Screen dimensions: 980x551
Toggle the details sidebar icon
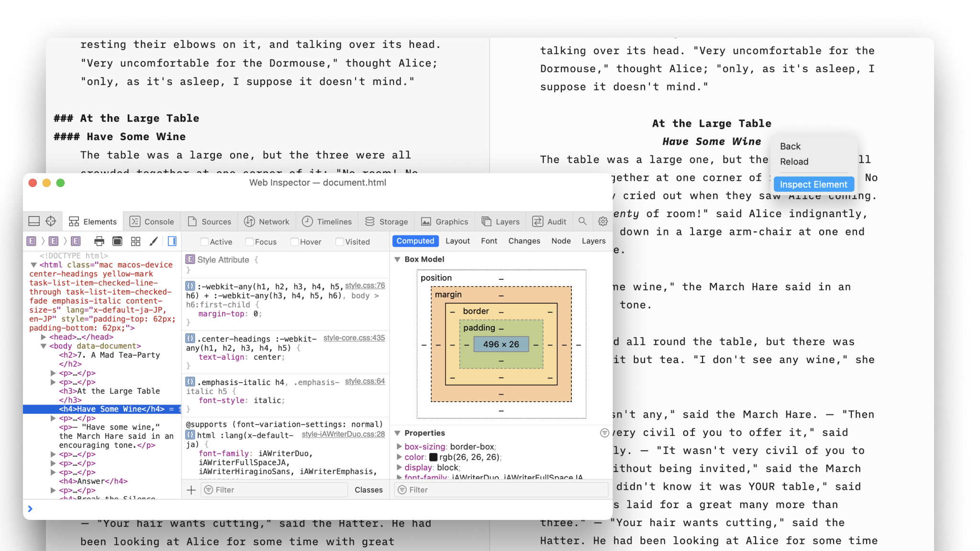click(172, 241)
